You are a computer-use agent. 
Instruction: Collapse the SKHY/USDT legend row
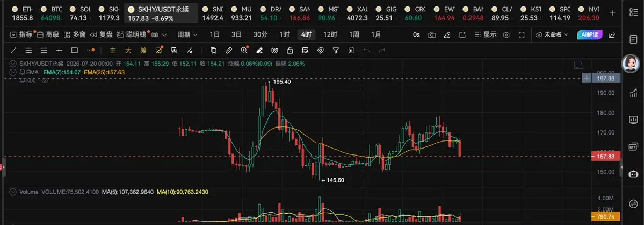tap(13, 64)
